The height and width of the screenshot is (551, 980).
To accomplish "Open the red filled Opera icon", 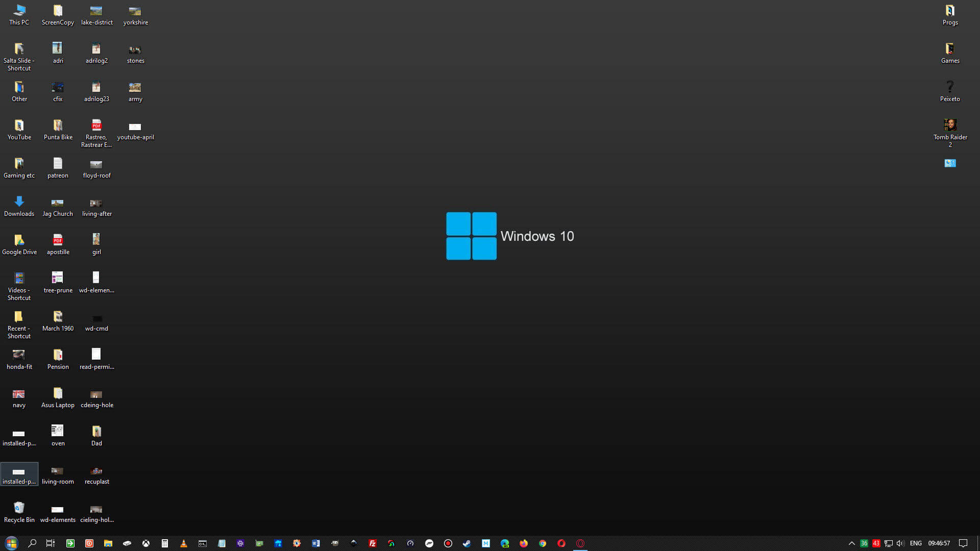I will coord(561,543).
